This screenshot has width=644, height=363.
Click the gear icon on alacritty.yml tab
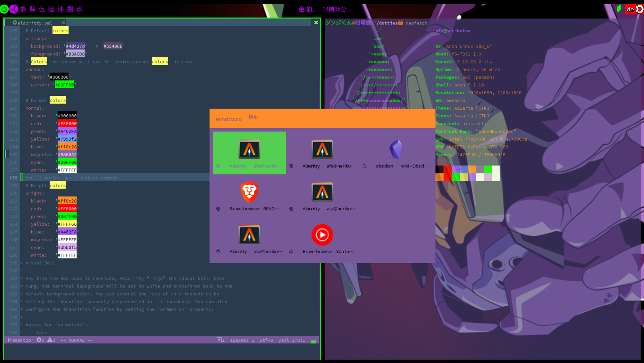[x=14, y=23]
